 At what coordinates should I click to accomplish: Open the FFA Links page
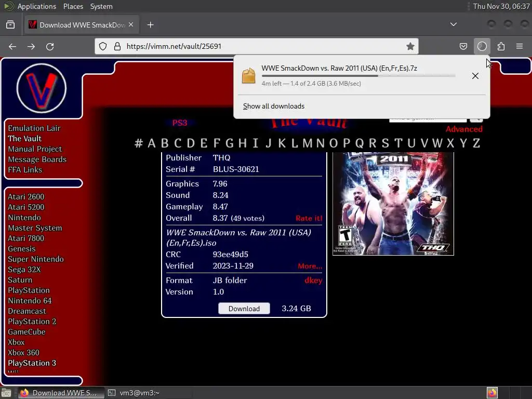pos(25,170)
